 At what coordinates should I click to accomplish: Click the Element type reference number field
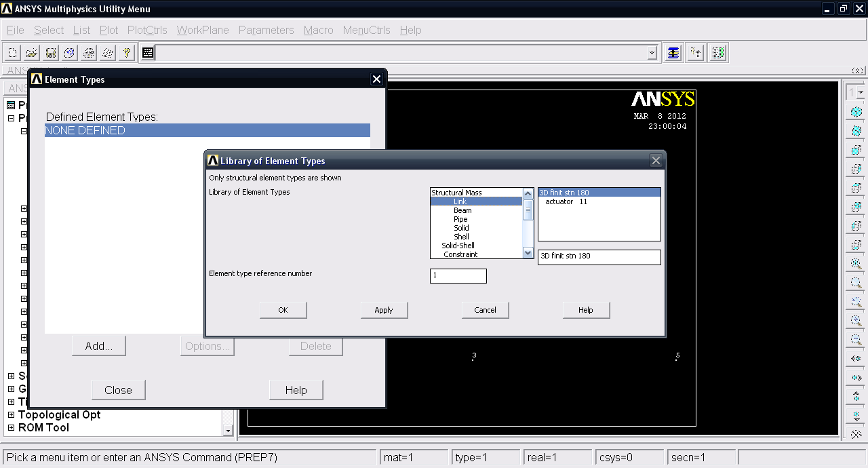coord(458,276)
